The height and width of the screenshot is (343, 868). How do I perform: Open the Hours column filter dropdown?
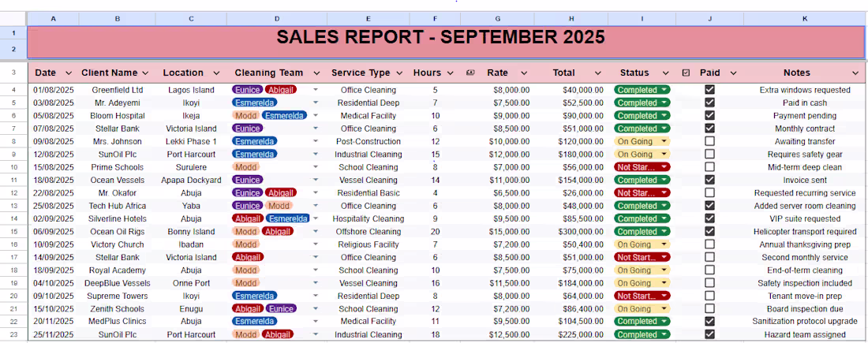450,73
